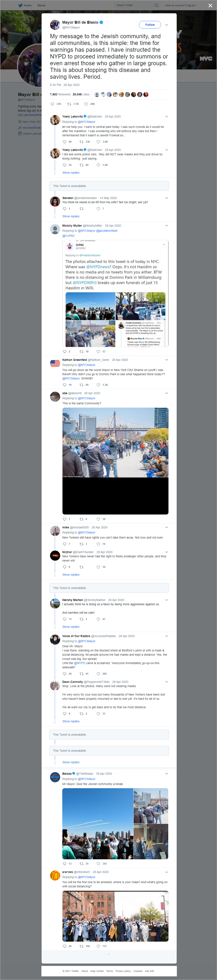Click @NYPDnews mention in OJPAC tweet

point(99,267)
